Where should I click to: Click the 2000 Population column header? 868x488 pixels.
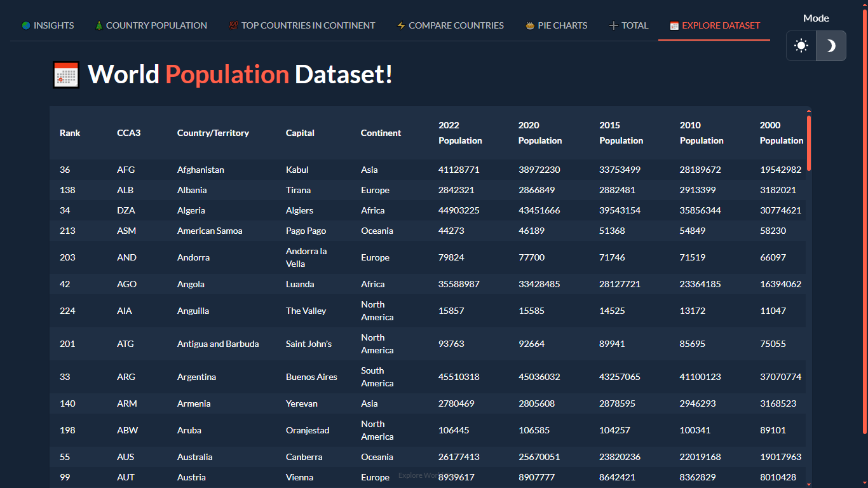(x=782, y=133)
